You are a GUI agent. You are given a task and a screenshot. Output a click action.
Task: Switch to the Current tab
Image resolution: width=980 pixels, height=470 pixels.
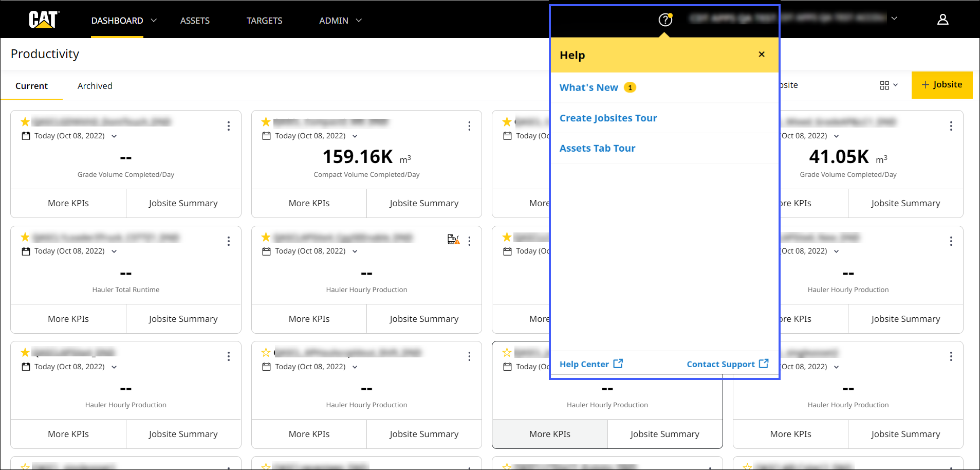pos(31,86)
